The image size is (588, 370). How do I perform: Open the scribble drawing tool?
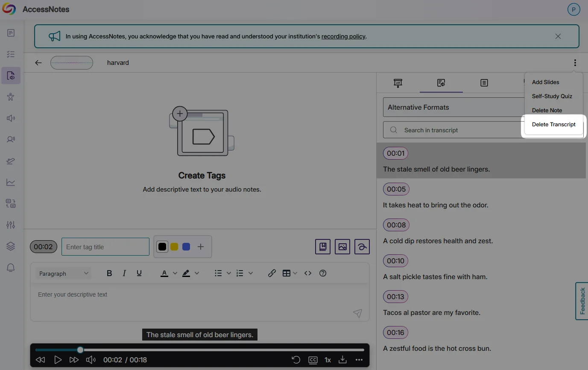362,247
